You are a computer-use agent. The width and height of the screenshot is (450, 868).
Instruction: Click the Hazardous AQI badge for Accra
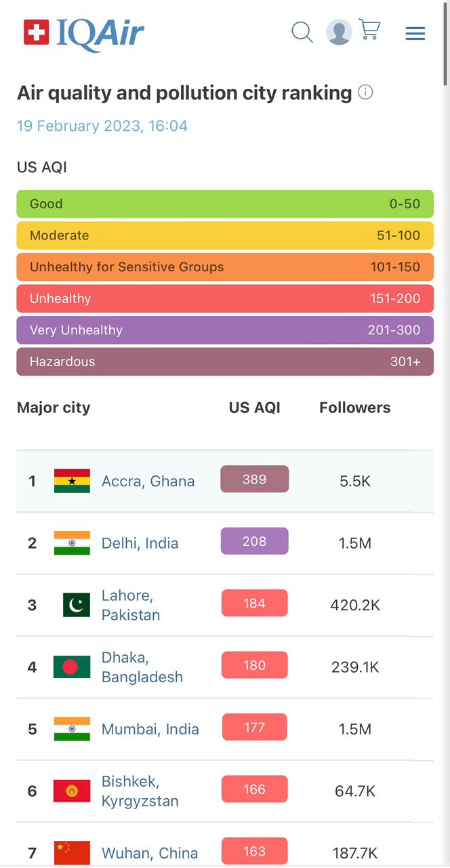point(254,479)
